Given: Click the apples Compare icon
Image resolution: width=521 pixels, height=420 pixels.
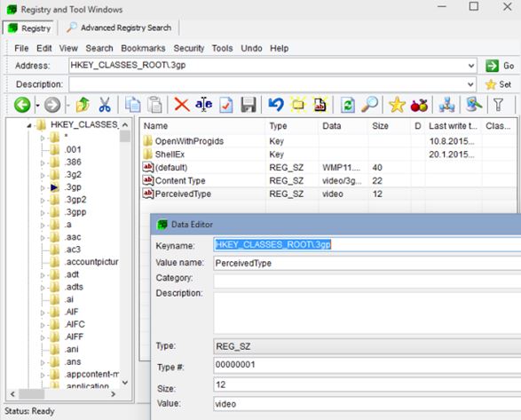Looking at the screenshot, I should pyautogui.click(x=419, y=105).
